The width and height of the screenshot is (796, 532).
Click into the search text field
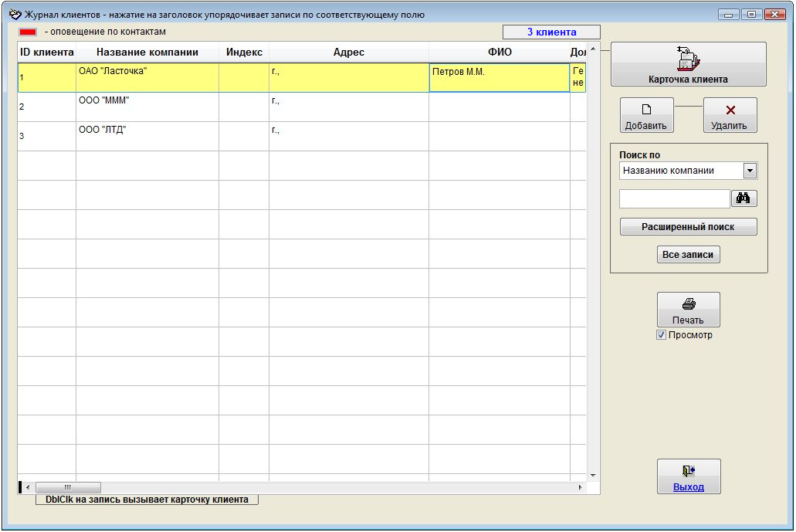[x=674, y=199]
